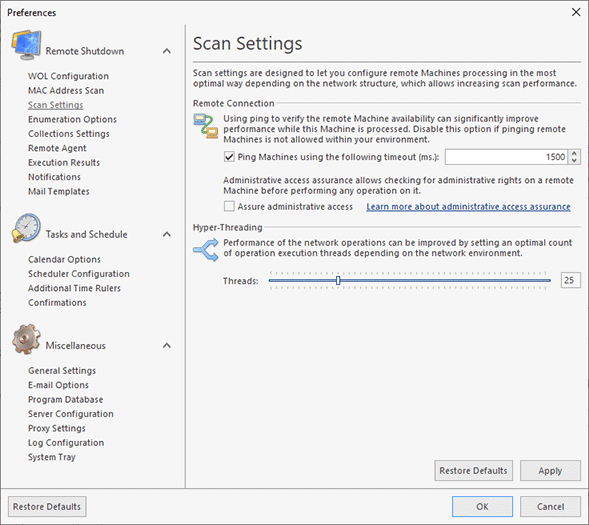This screenshot has width=589, height=525.
Task: Open Remote Agent page
Action: coord(57,148)
